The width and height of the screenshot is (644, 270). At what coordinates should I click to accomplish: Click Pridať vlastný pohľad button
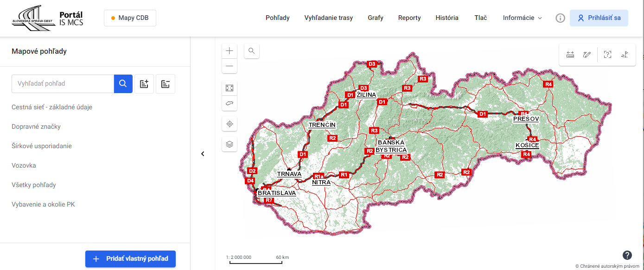tap(130, 259)
